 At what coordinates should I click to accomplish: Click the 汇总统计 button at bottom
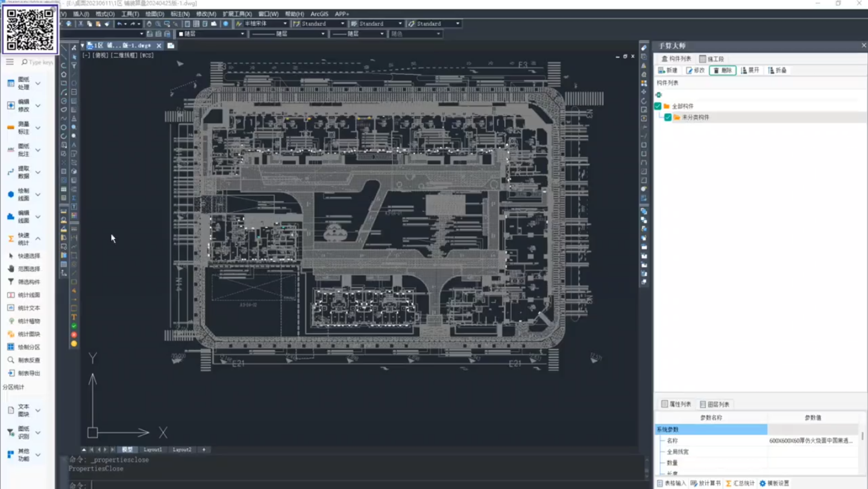[740, 484]
